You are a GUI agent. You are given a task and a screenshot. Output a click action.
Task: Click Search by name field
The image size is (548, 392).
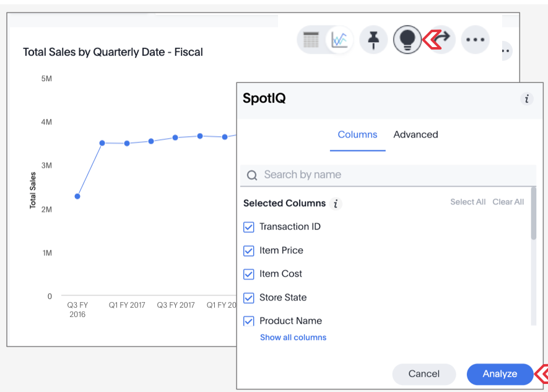396,175
